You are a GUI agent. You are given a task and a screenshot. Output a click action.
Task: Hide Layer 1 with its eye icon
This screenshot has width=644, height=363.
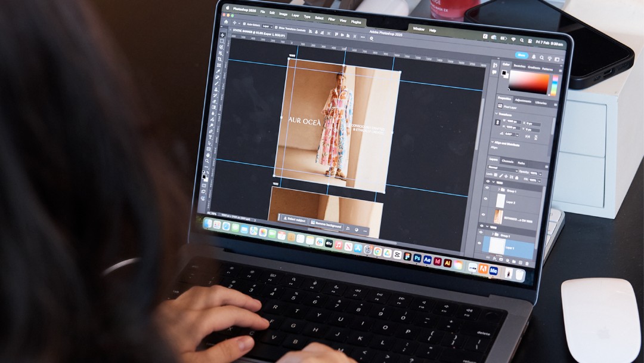[x=479, y=243]
